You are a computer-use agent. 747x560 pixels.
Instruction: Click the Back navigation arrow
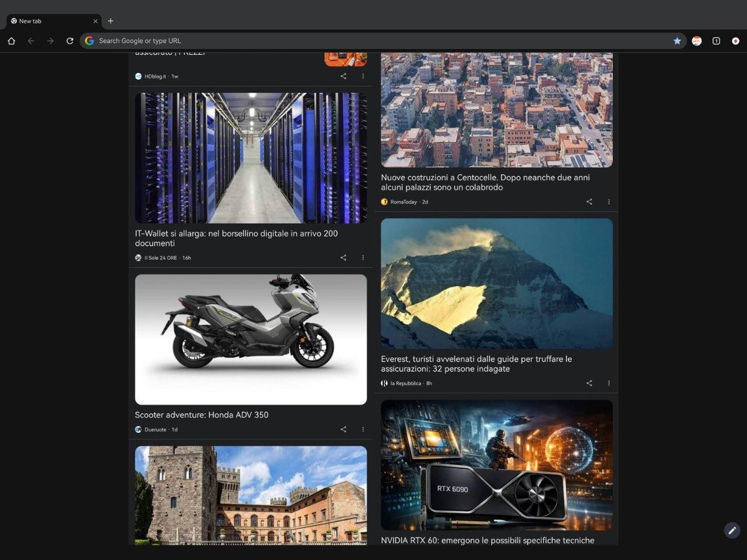(x=31, y=41)
